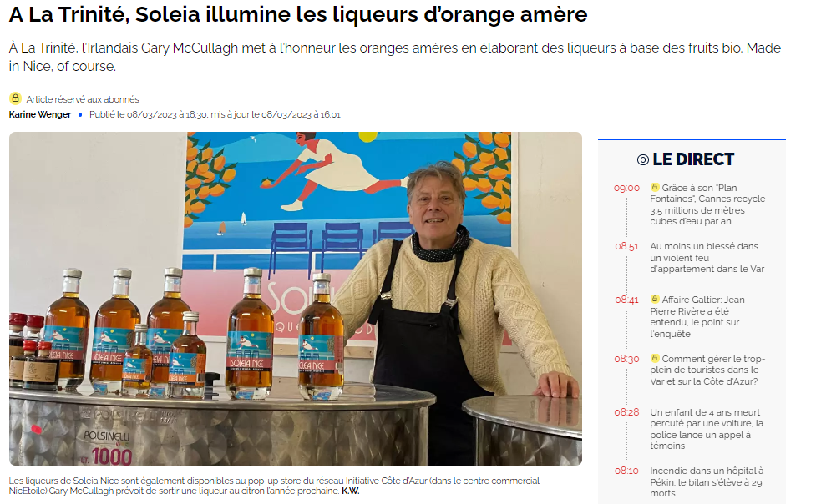Open 'Affaire Galtier: Jean-Pierre Rivère' article
The width and height of the screenshot is (816, 504).
tap(699, 316)
